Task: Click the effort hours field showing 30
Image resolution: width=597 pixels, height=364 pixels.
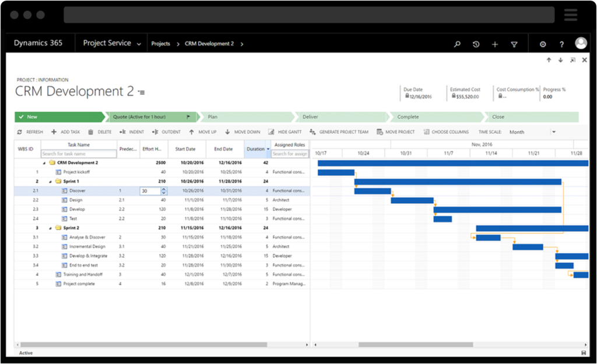Action: coord(150,191)
